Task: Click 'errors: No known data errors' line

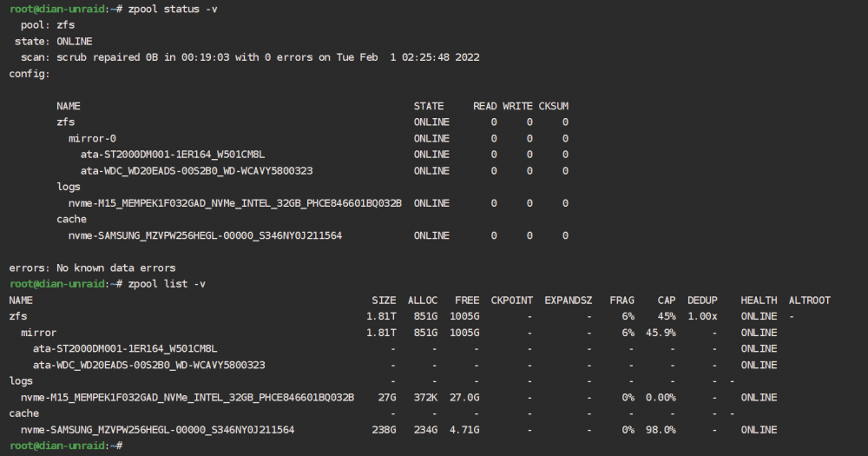Action: 92,268
